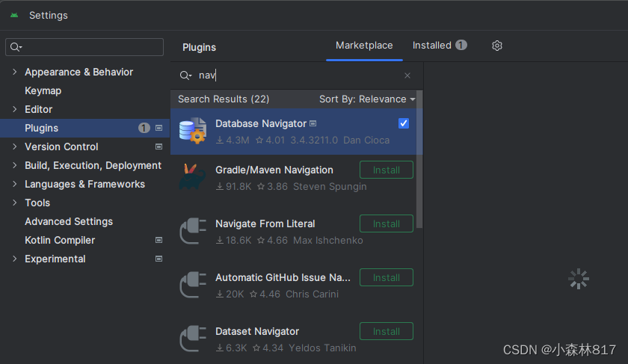Viewport: 628px width, 364px height.
Task: Click the settings search magnifier icon
Action: pos(16,47)
